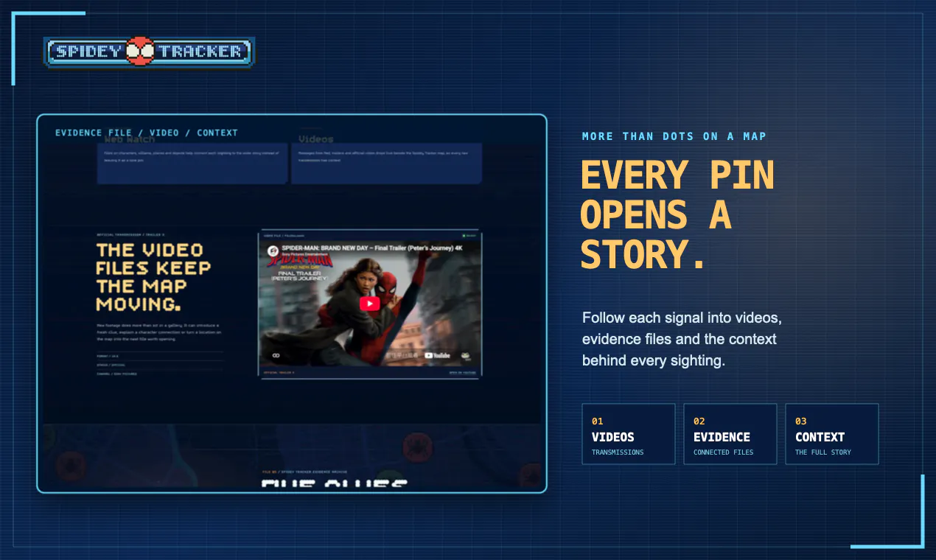Click the Videos description card
Image resolution: width=936 pixels, height=560 pixels.
(x=386, y=163)
